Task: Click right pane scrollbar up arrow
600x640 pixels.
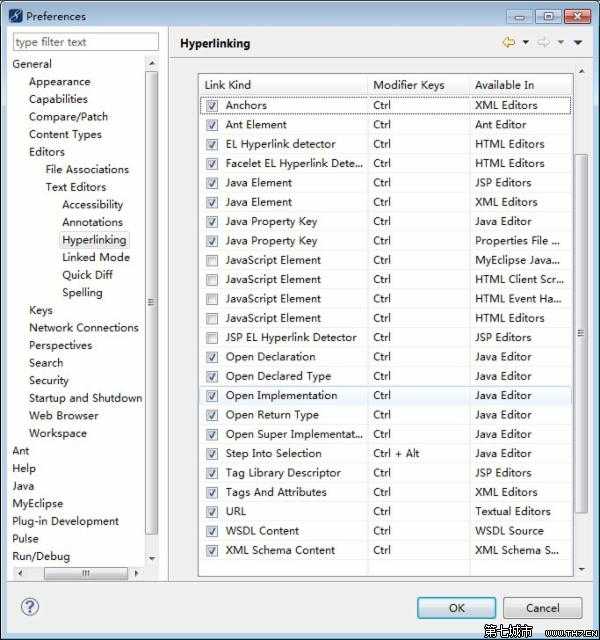Action: coord(582,71)
